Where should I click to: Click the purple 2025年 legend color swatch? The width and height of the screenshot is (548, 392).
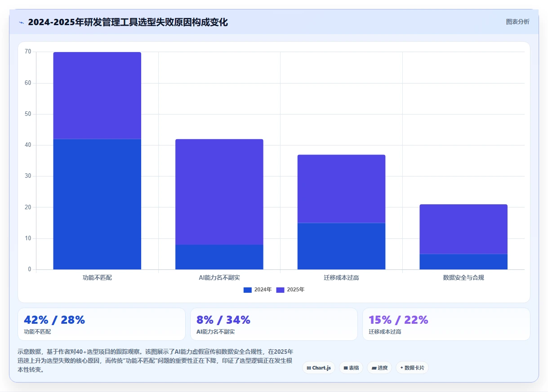281,290
